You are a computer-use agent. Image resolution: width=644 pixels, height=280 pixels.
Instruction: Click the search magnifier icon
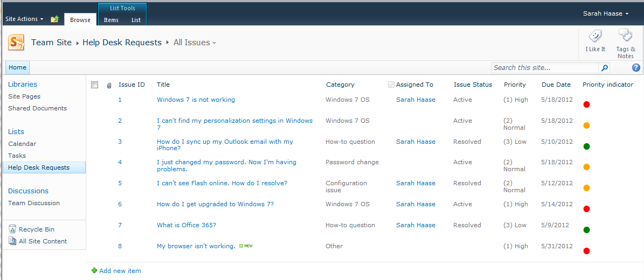[x=605, y=68]
